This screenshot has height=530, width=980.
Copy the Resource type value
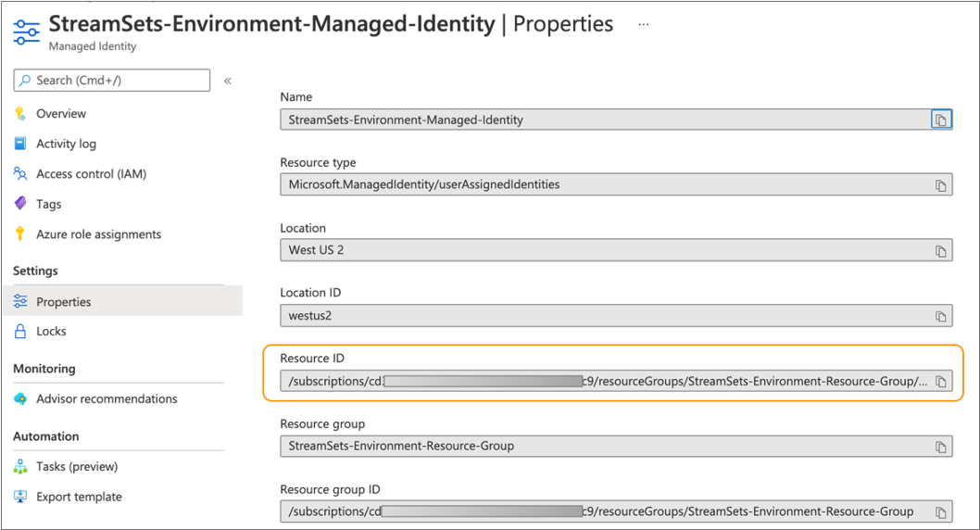[x=940, y=185]
